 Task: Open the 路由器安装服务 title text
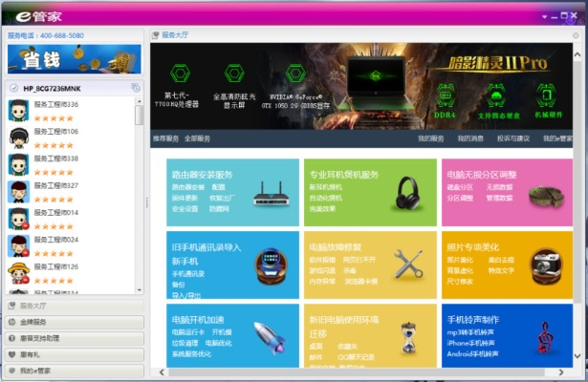202,175
